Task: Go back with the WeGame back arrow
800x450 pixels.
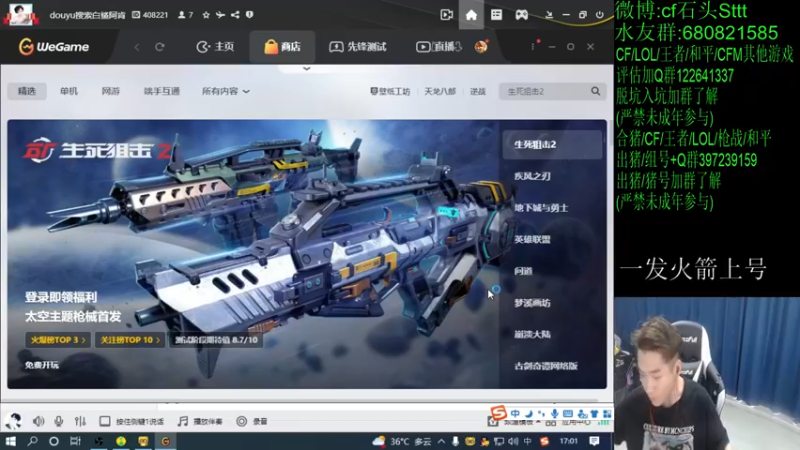Action: pos(137,47)
